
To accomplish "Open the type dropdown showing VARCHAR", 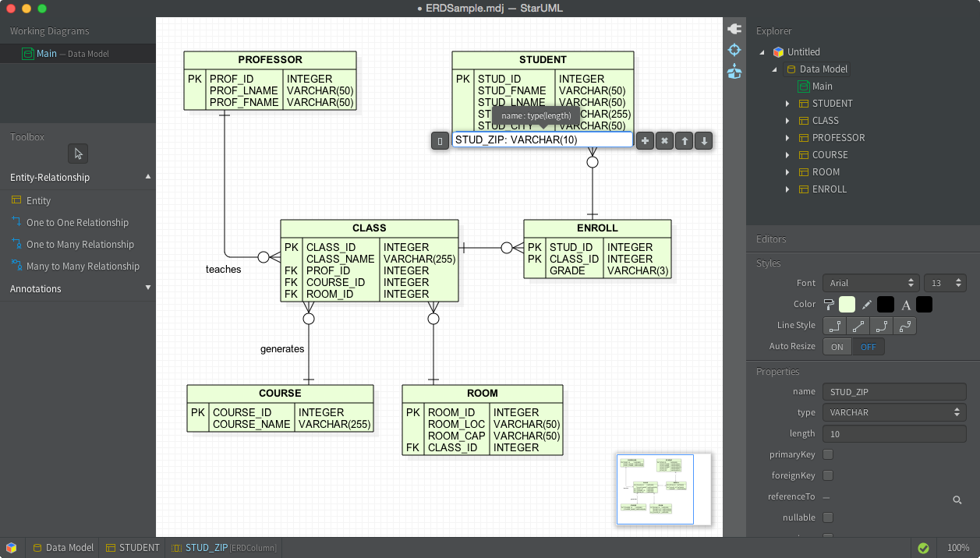I will pyautogui.click(x=893, y=412).
